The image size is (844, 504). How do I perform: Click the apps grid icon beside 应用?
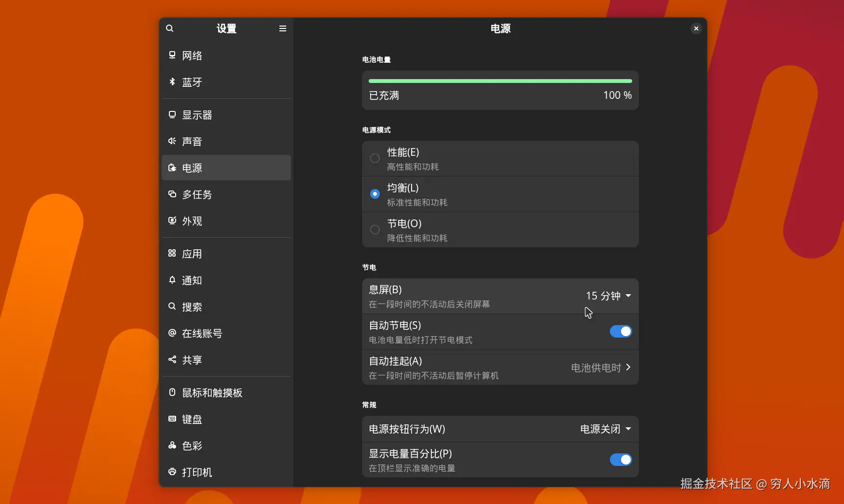point(172,253)
